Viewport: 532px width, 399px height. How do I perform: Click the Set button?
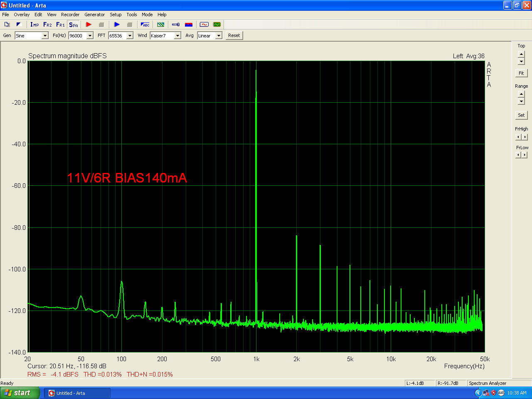point(521,115)
